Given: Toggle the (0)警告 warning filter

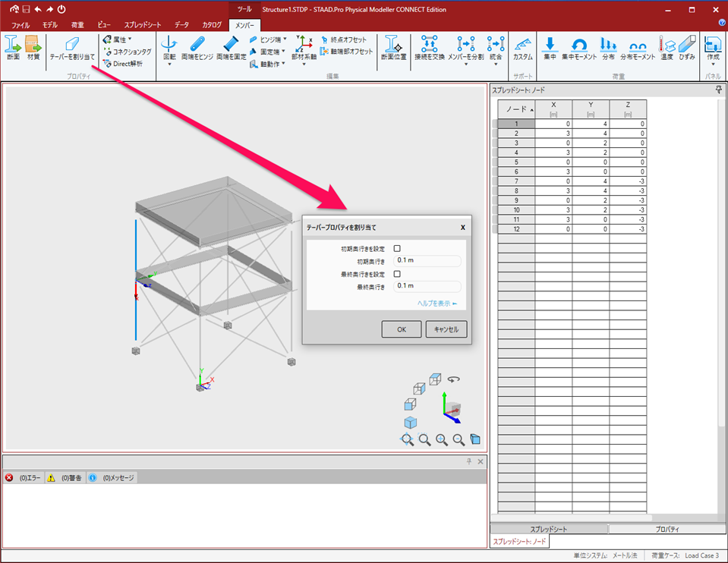Looking at the screenshot, I should [65, 477].
